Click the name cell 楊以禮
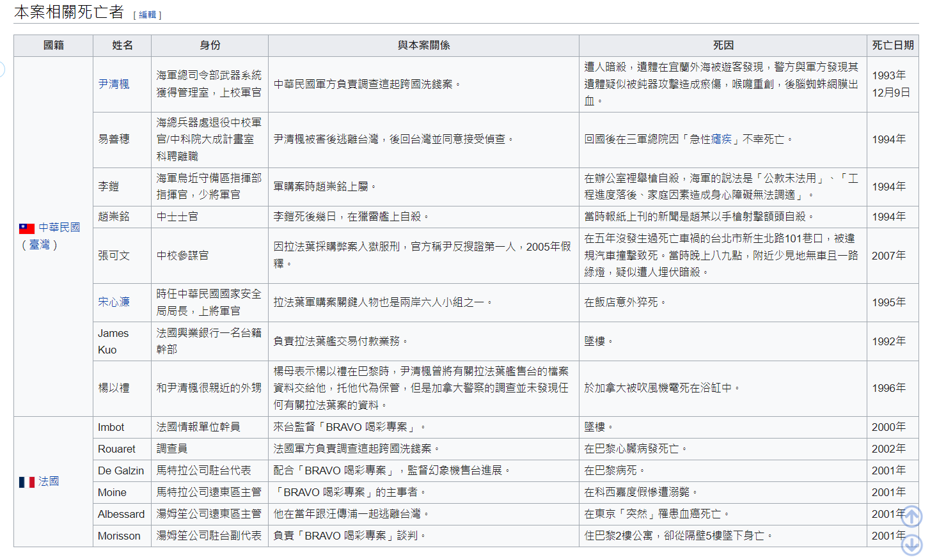Image resolution: width=930 pixels, height=560 pixels. 122,388
